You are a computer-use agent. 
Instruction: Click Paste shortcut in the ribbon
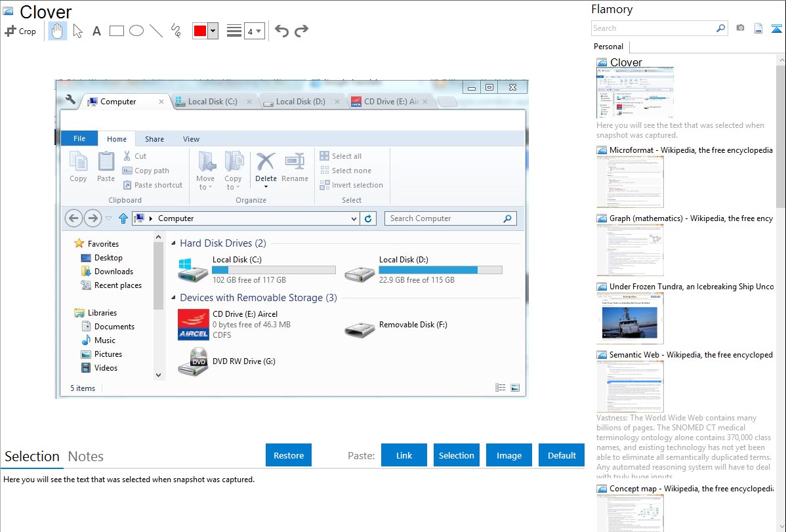coord(153,185)
